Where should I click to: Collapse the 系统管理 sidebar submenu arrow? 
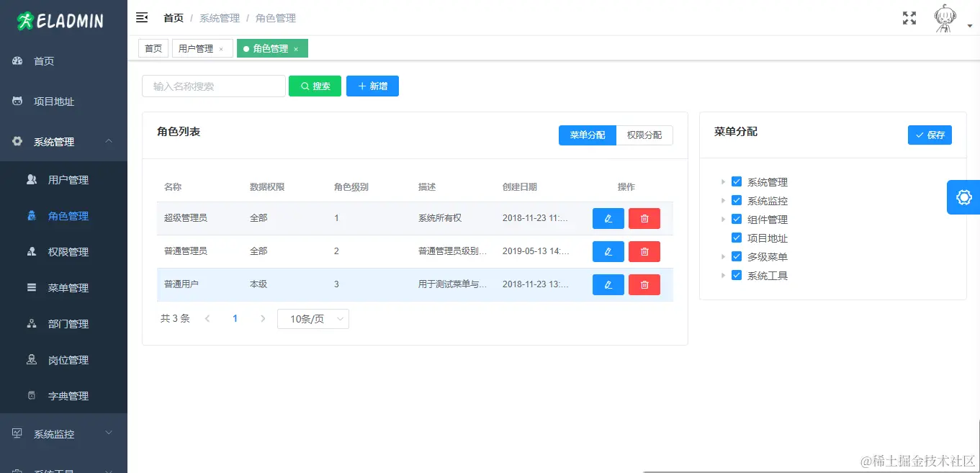[109, 141]
